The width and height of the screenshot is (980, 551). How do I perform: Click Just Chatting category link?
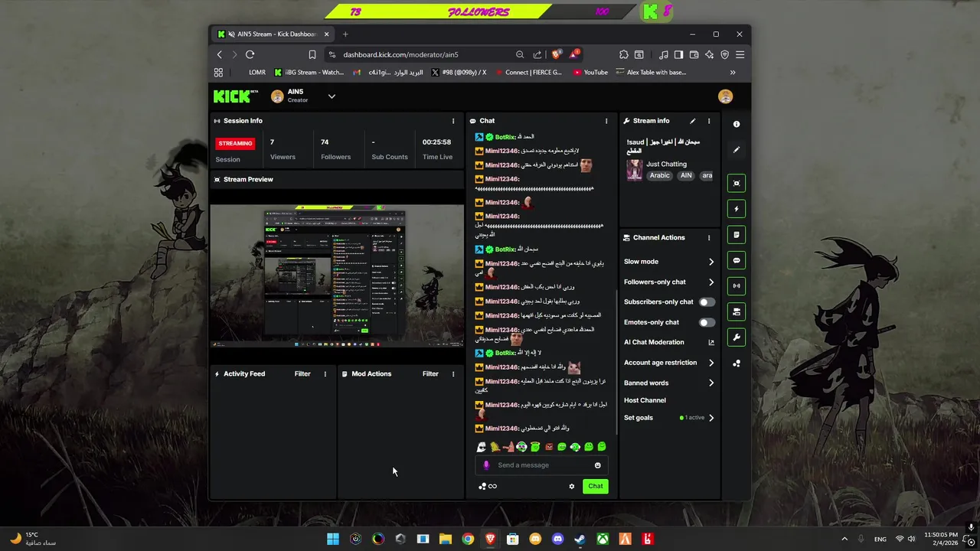(666, 164)
